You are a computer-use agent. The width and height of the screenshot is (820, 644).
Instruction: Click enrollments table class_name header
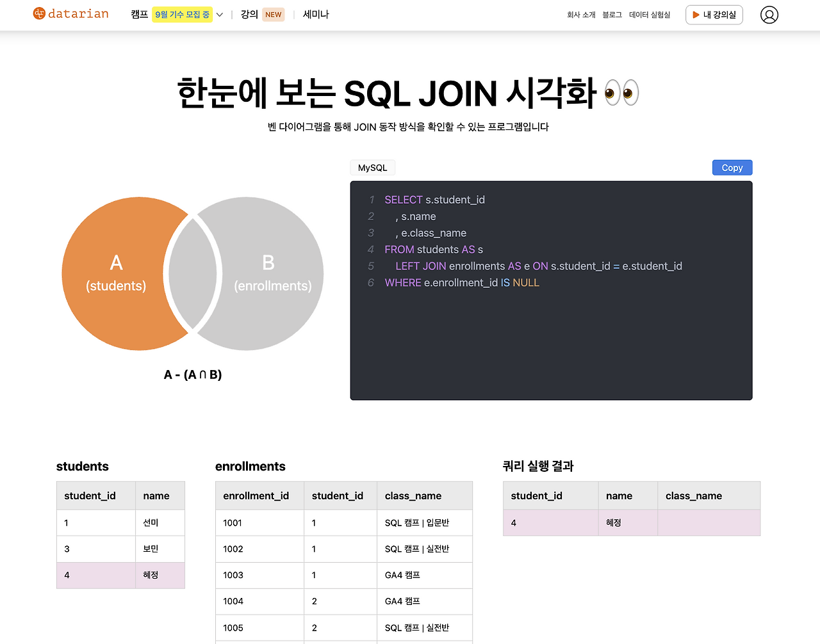click(425, 495)
